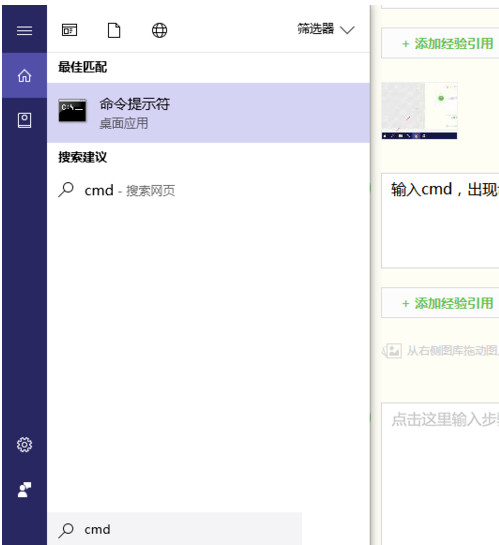Open the step screenshot thumbnail
Viewport: 499px width, 545px height.
click(x=419, y=111)
